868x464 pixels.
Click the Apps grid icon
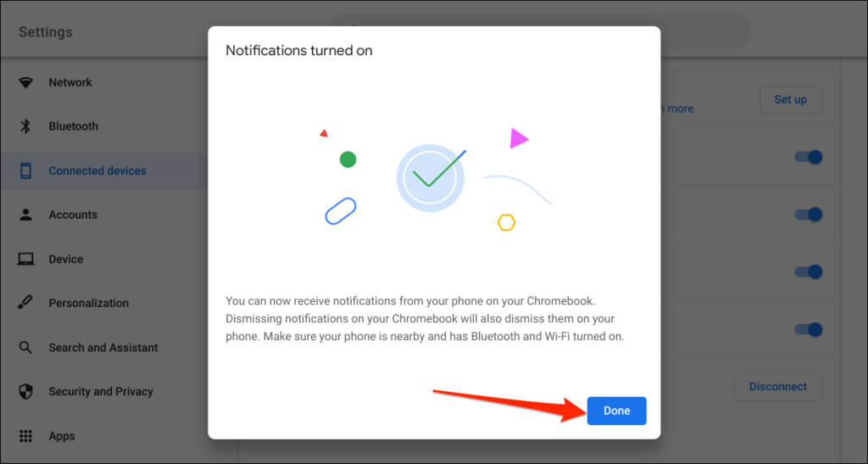25,436
